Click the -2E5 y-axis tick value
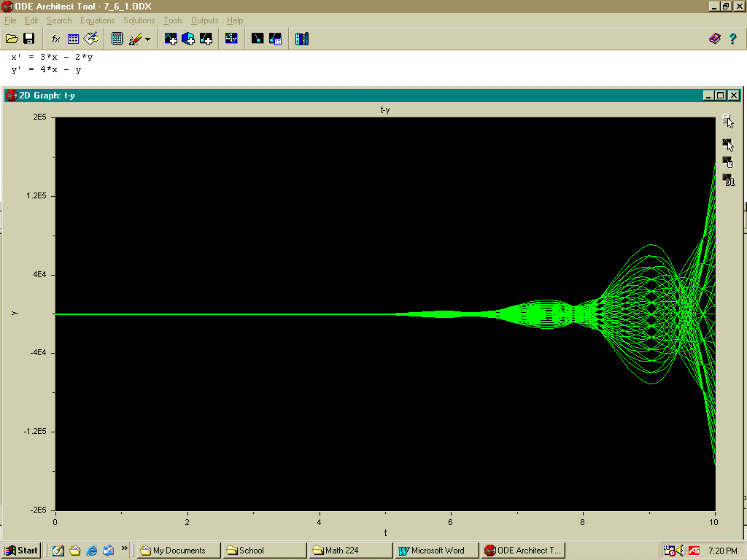The height and width of the screenshot is (560, 747). pos(38,510)
